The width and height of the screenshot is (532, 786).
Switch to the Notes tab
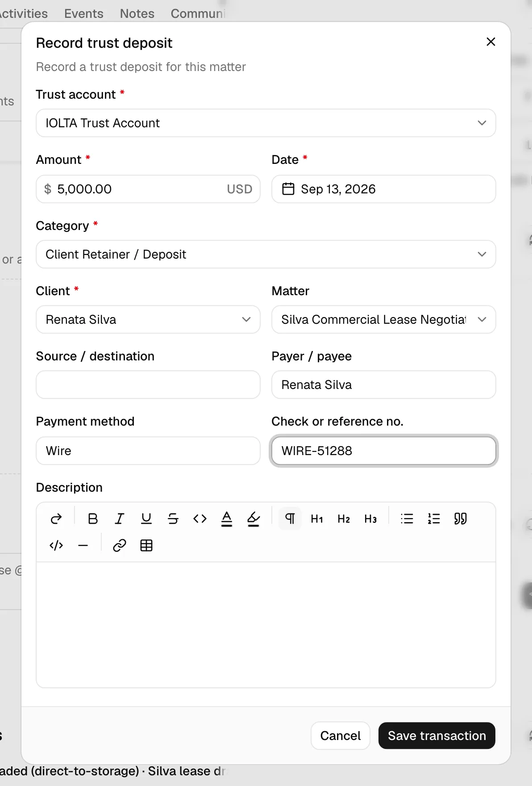137,13
